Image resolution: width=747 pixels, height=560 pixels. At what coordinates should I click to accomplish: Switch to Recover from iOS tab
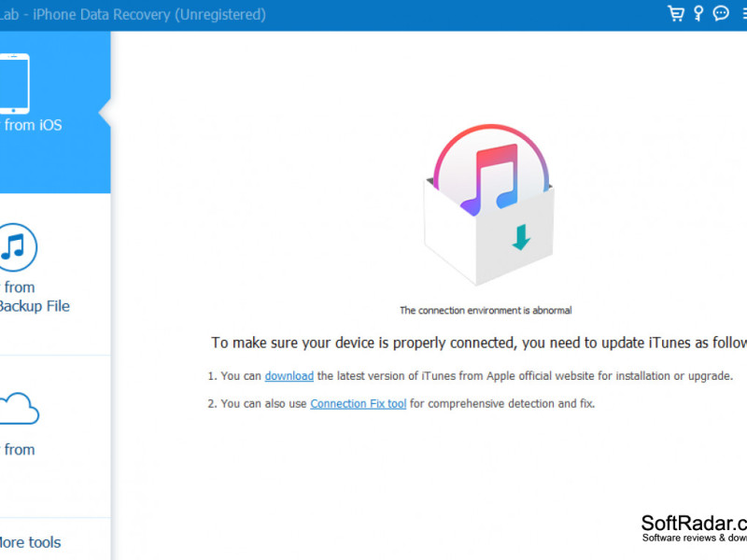(x=55, y=112)
